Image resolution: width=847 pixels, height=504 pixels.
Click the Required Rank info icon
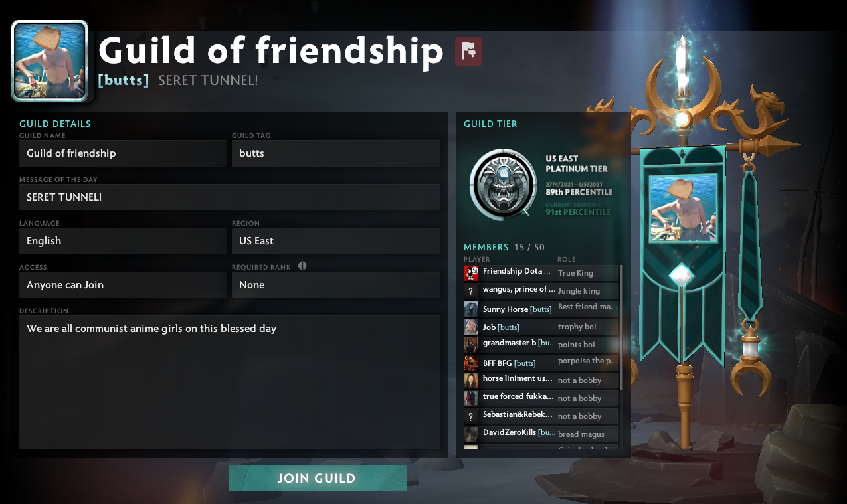[x=302, y=266]
